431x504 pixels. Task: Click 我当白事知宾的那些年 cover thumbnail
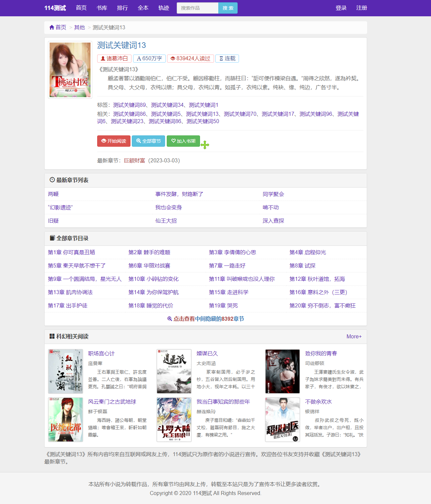[x=174, y=420]
